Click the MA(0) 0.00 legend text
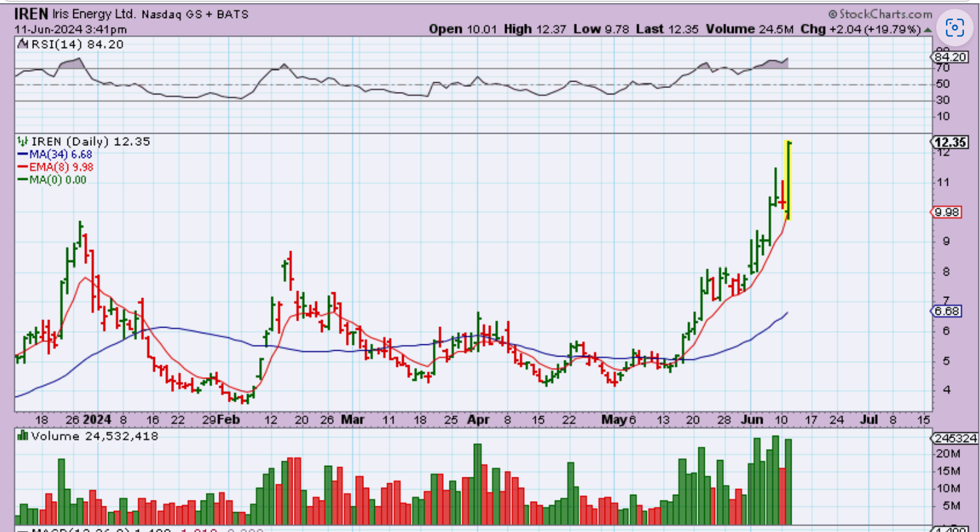This screenshot has height=532, width=980. [x=58, y=180]
